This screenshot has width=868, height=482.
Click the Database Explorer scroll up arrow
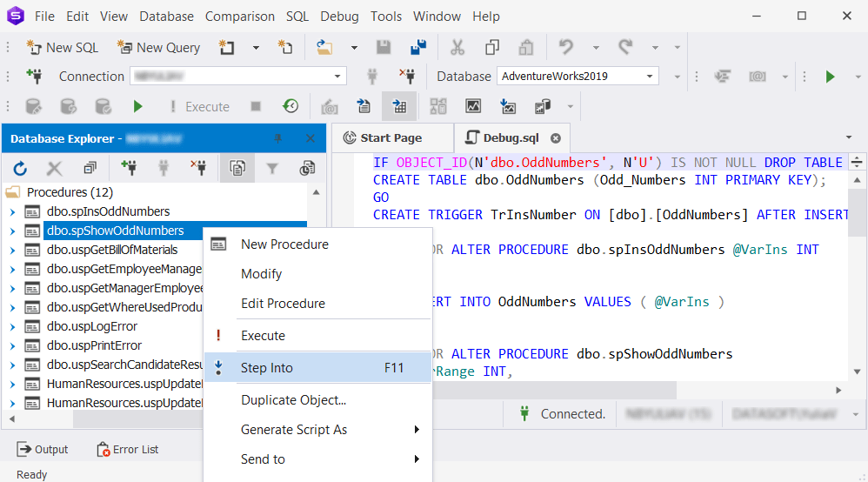tap(316, 192)
